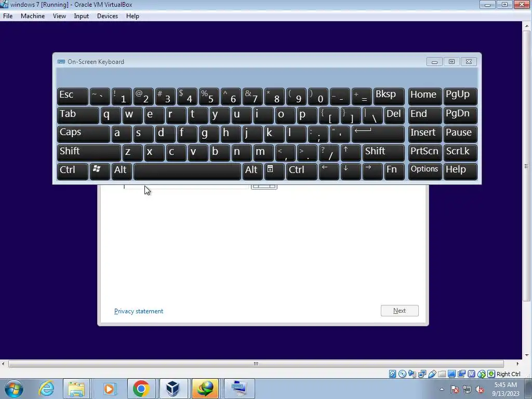This screenshot has height=399, width=532.
Task: Click the PrtScn key
Action: click(425, 152)
